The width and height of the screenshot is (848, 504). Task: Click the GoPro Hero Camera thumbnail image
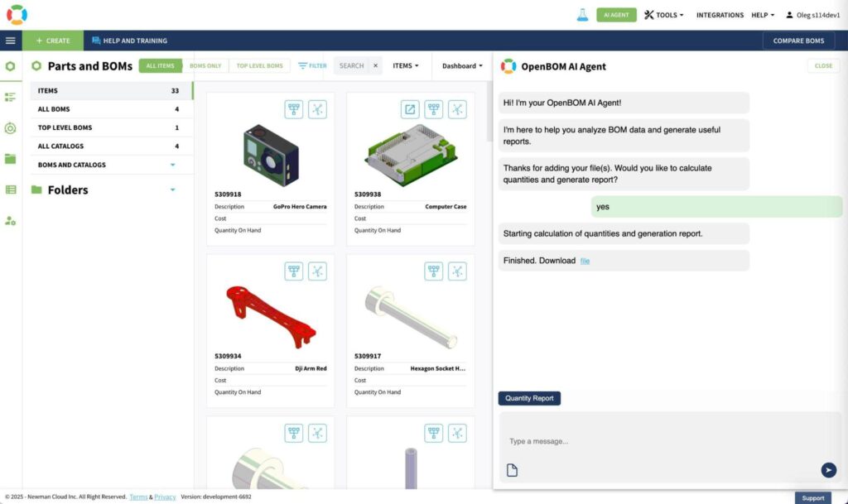coord(271,155)
